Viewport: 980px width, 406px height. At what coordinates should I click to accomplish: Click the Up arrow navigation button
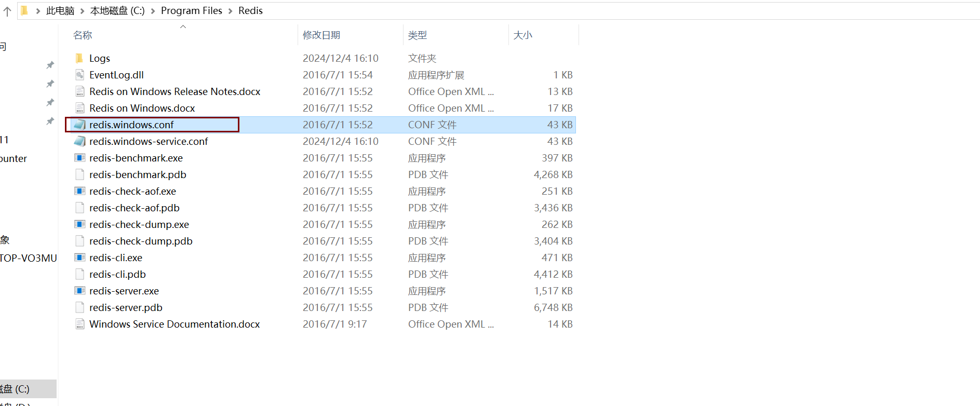[x=7, y=11]
